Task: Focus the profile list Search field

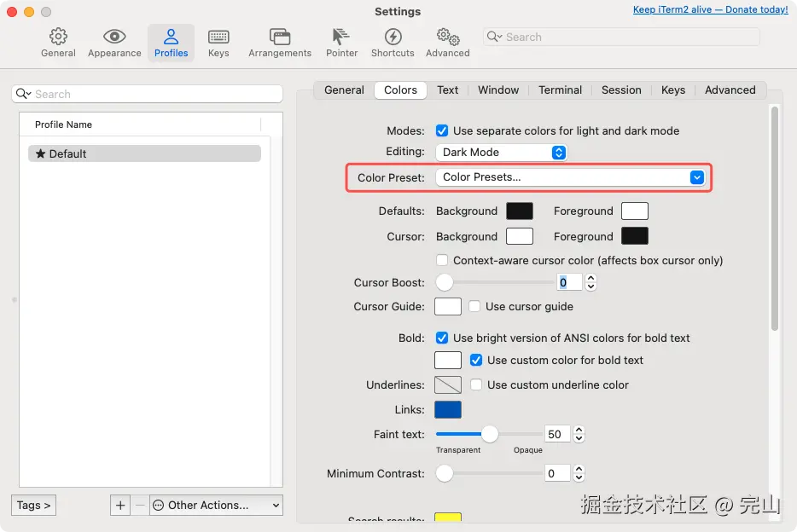Action: (147, 94)
